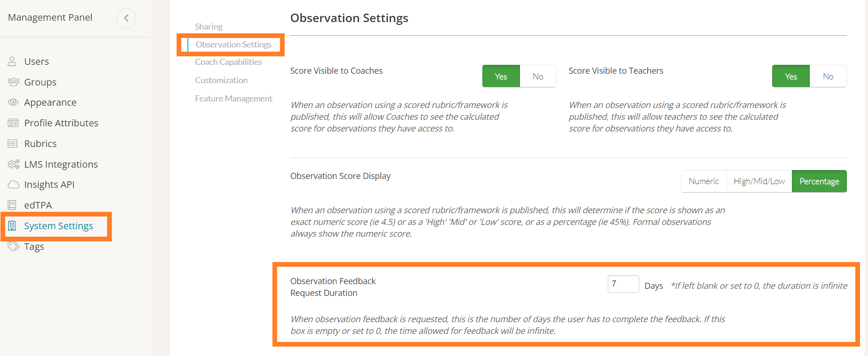868x356 pixels.
Task: Enable Yes for Score Visible to Coaches
Action: pyautogui.click(x=501, y=76)
